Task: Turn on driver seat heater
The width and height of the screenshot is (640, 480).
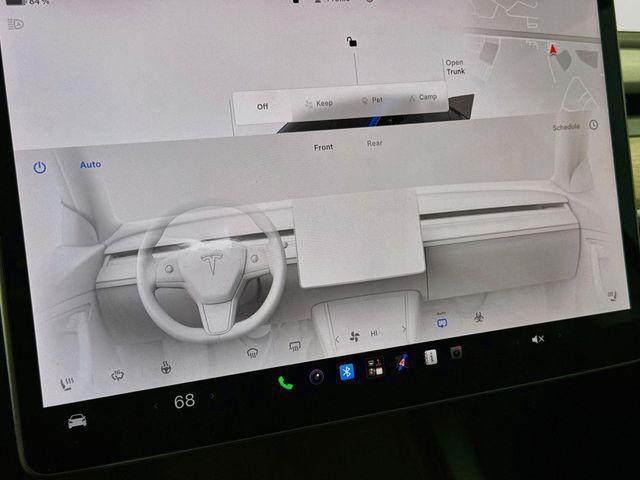Action: coord(67,384)
